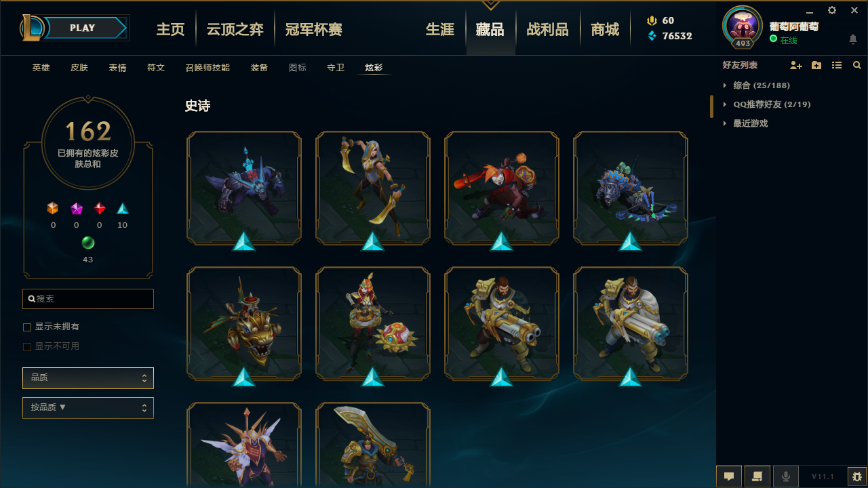Open the settings gear icon
Image resolution: width=868 pixels, height=488 pixels.
click(x=832, y=10)
